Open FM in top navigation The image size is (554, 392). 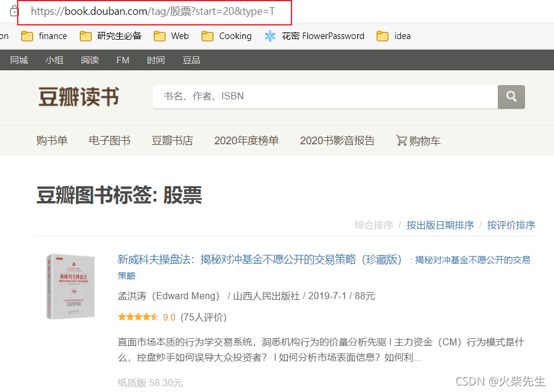pos(123,60)
